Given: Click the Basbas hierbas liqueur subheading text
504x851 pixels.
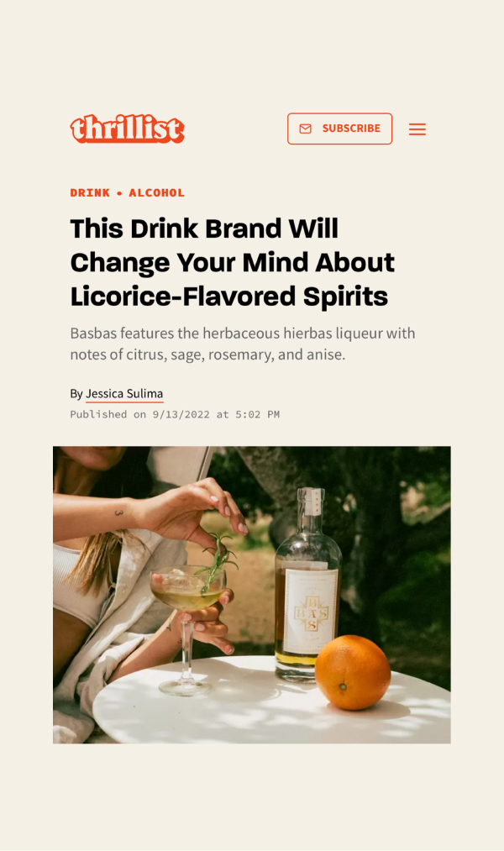Looking at the screenshot, I should 243,344.
